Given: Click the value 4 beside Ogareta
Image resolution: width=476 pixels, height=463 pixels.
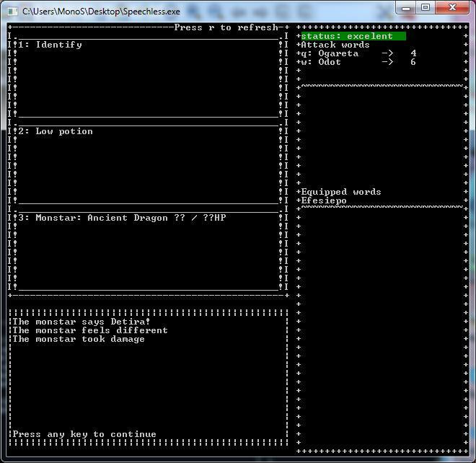Looking at the screenshot, I should click(413, 53).
